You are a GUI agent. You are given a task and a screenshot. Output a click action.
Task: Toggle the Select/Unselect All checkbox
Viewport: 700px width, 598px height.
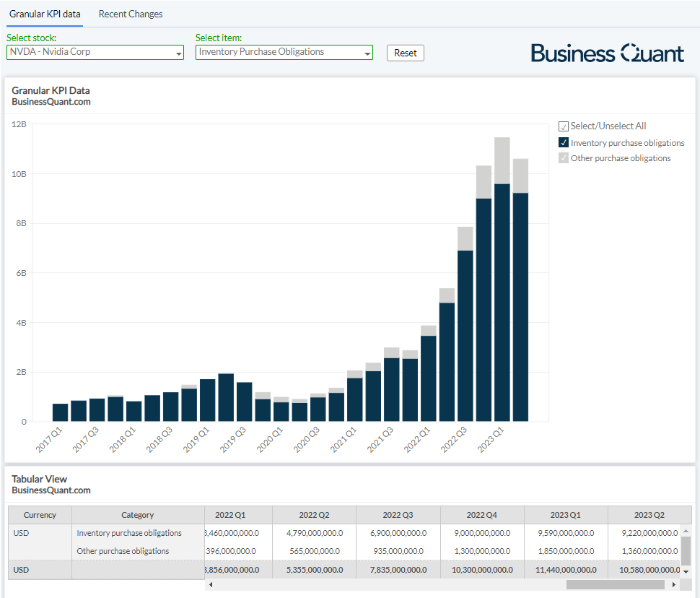564,126
